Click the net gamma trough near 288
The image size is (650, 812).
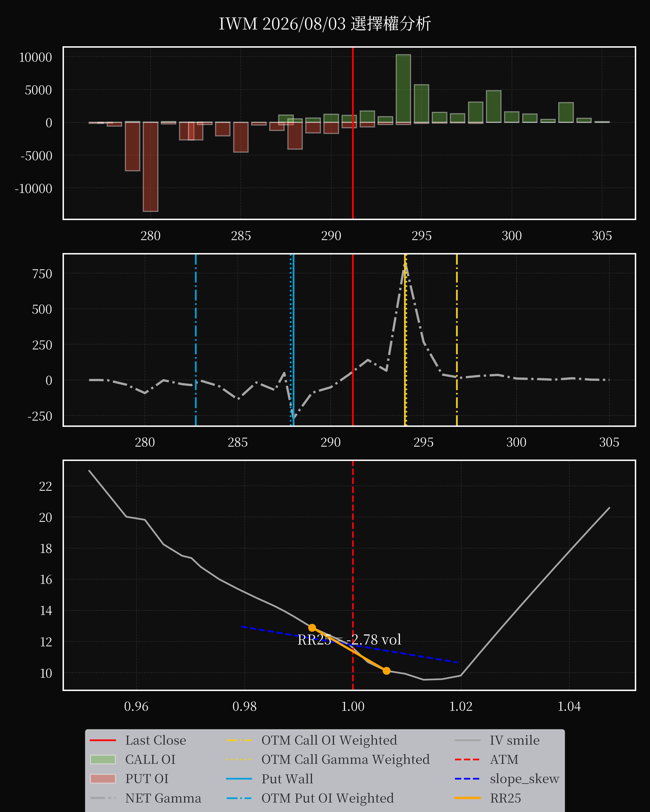(294, 418)
